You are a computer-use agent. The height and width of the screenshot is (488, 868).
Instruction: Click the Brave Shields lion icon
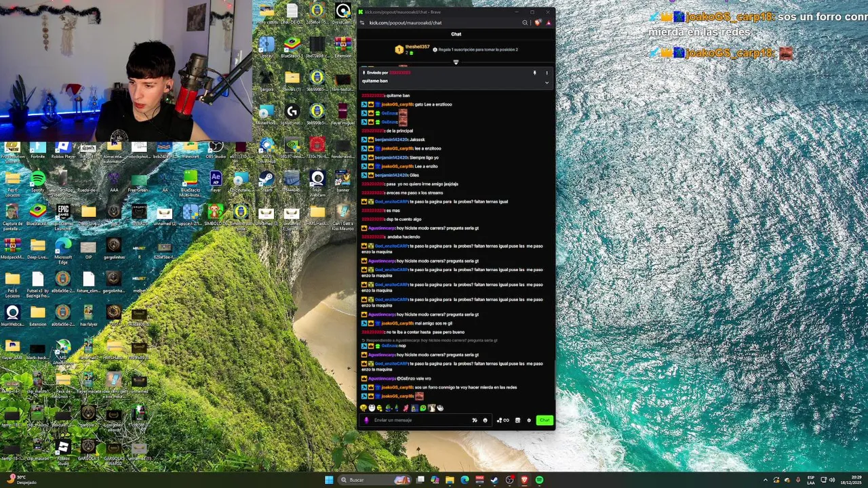point(538,22)
